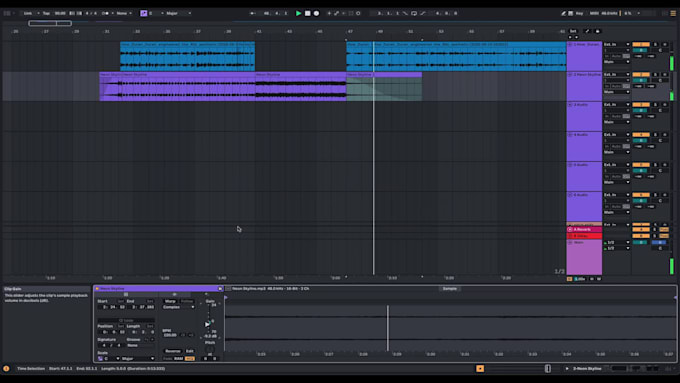
Task: Click the Session Record circle icon
Action: tap(358, 13)
